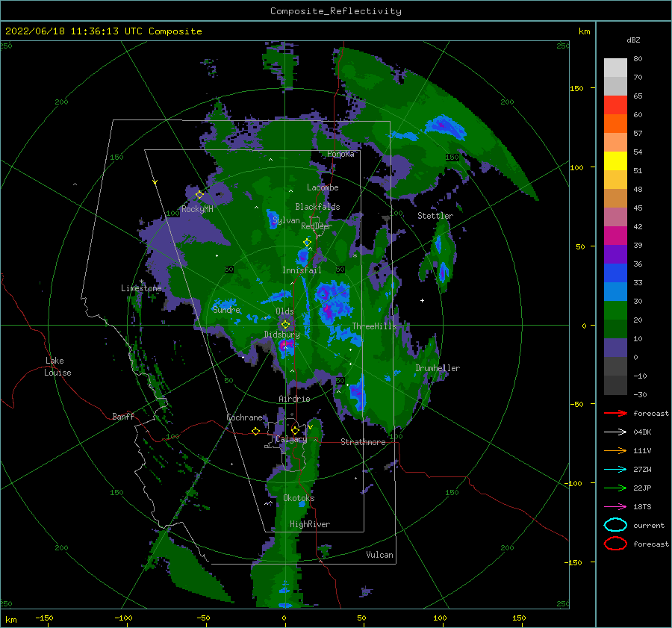Screen dimensions: 672x628
Task: Click the Blackfalds city label
Action: point(317,207)
